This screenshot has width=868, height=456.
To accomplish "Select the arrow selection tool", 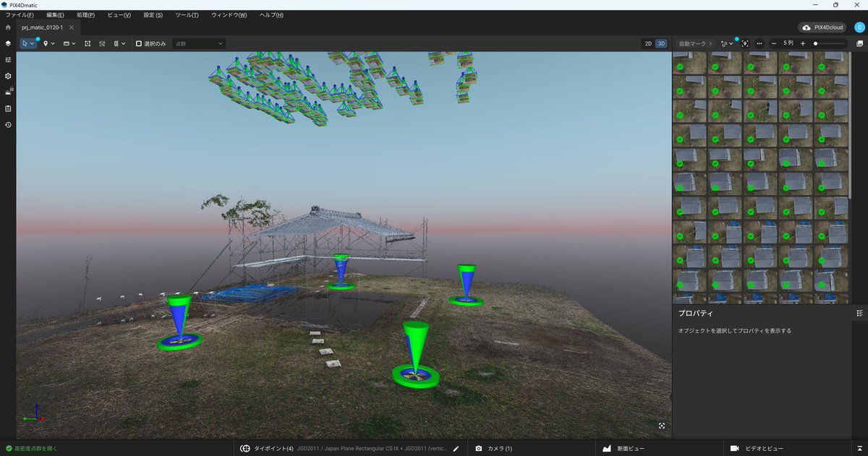I will click(25, 43).
